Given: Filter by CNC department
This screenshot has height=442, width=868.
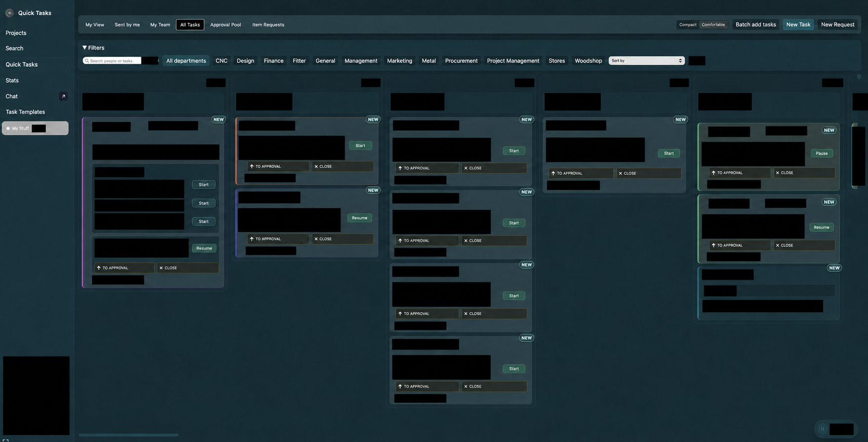Looking at the screenshot, I should coord(222,61).
